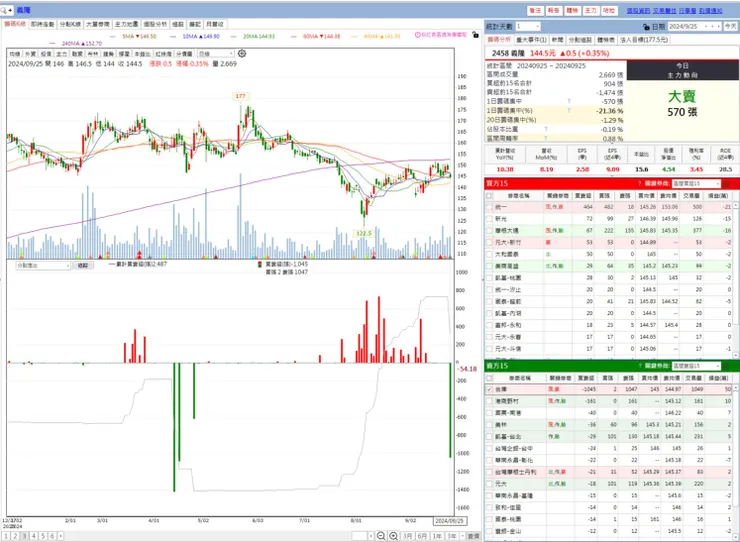
Task: Step date forward using right arrow in date box
Action: [x=718, y=27]
